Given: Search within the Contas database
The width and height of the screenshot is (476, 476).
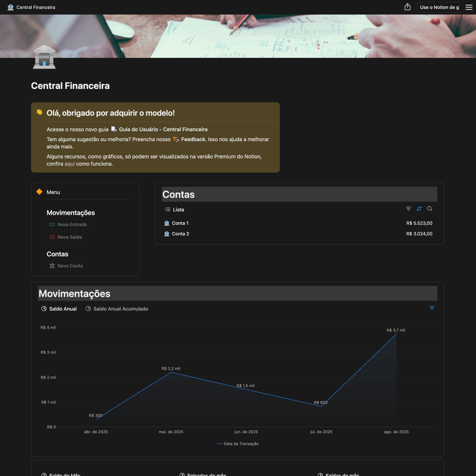Looking at the screenshot, I should [430, 209].
